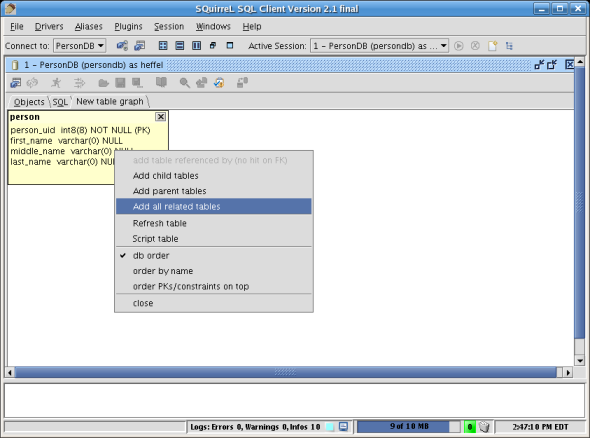Open the Connect to PersonDB dropdown

[x=79, y=46]
